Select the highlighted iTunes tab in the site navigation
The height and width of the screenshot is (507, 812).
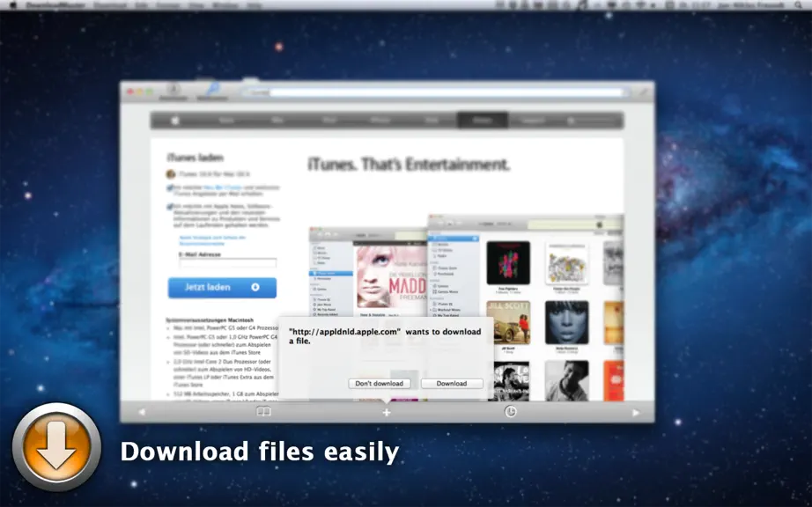click(482, 120)
